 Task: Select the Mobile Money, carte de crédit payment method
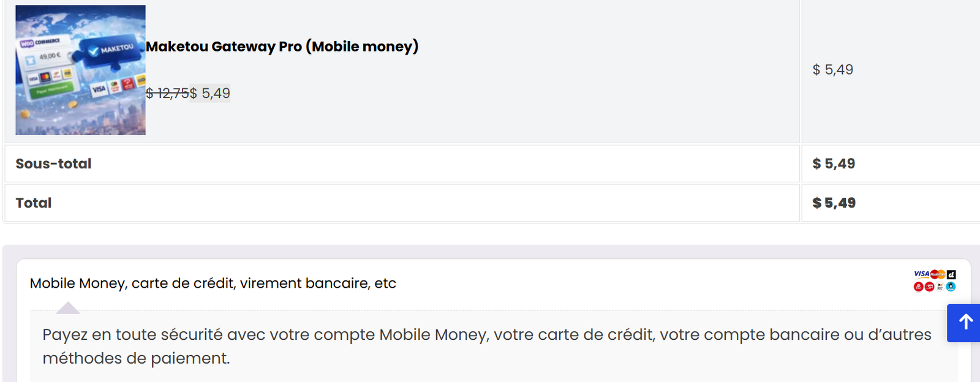213,283
